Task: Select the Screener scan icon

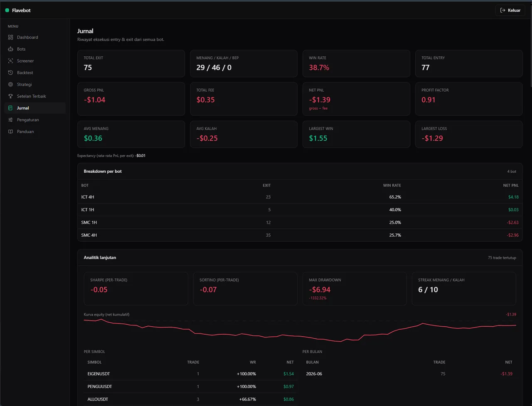Action: [x=10, y=61]
